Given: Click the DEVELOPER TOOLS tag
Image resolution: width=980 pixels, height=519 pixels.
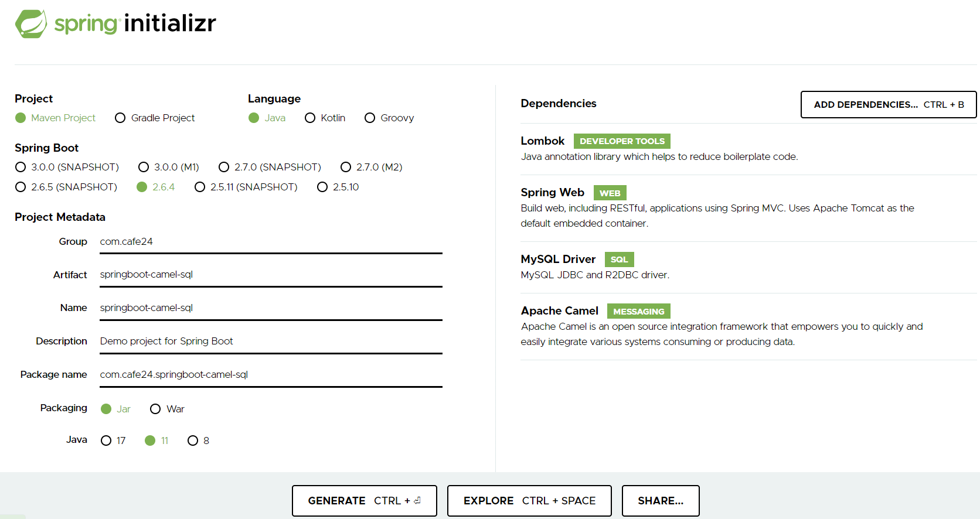Looking at the screenshot, I should 622,141.
